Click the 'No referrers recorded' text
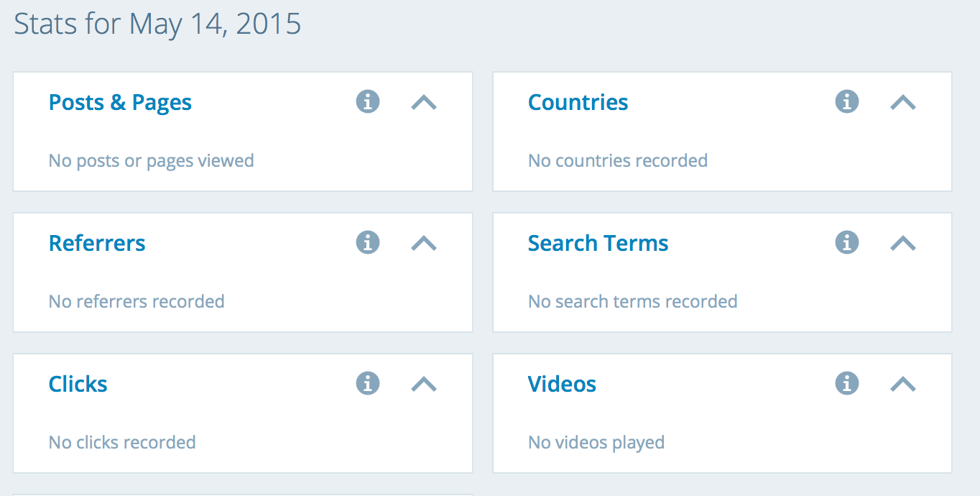980x496 pixels. 137,301
